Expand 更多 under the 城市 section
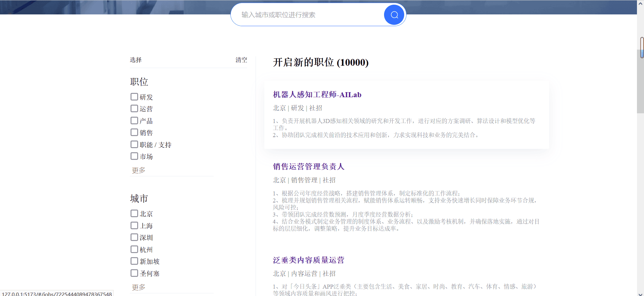The width and height of the screenshot is (644, 296). tap(139, 287)
